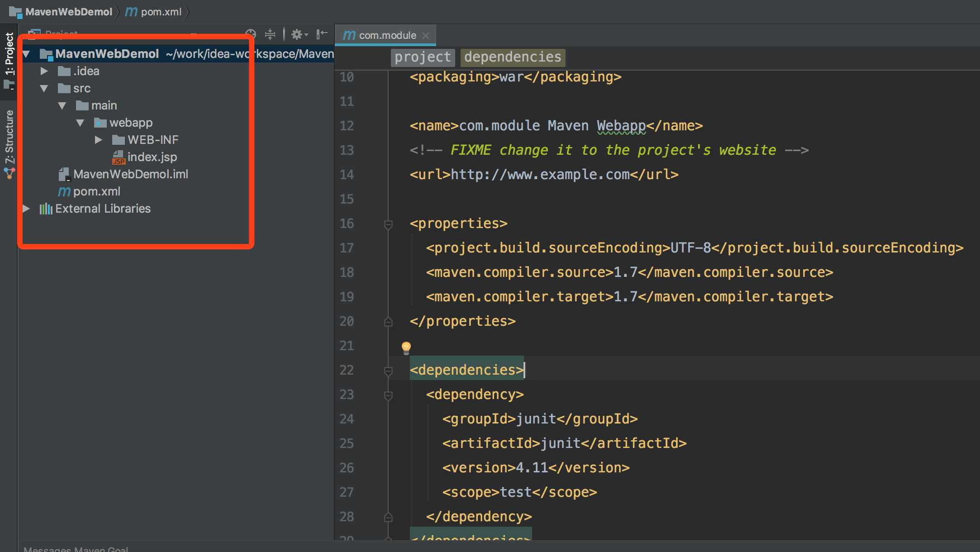The width and height of the screenshot is (980, 552).
Task: Click the Webapp word underlined on line 12
Action: coord(621,126)
